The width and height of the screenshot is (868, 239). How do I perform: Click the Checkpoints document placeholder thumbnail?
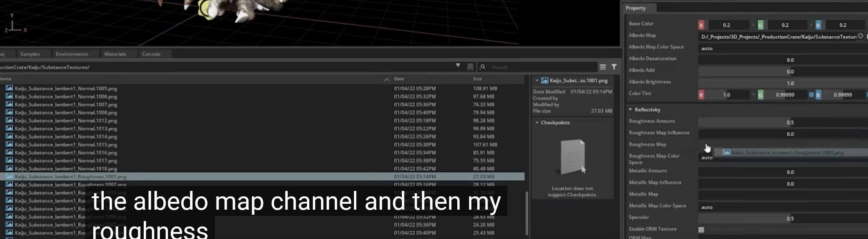[x=573, y=157]
